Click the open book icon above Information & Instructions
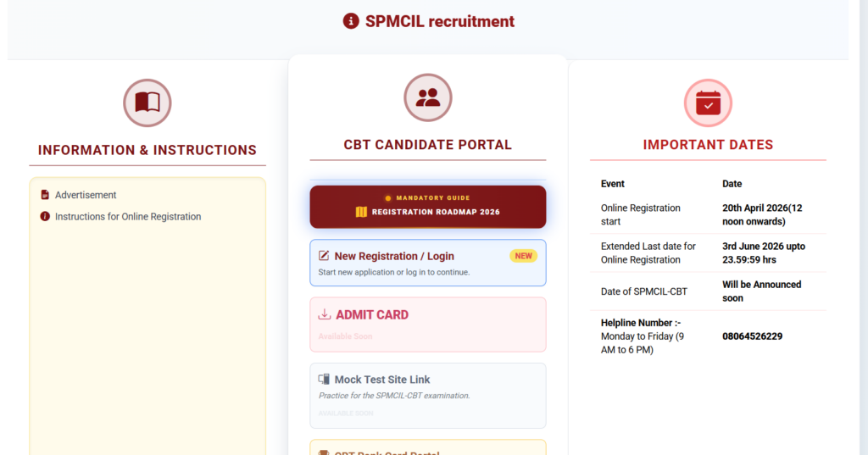This screenshot has width=868, height=455. (x=147, y=103)
